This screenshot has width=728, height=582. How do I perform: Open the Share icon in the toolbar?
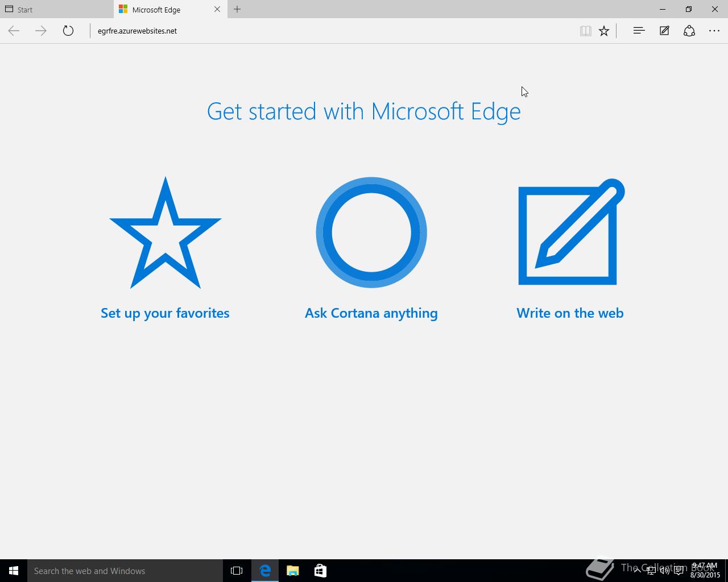(689, 31)
